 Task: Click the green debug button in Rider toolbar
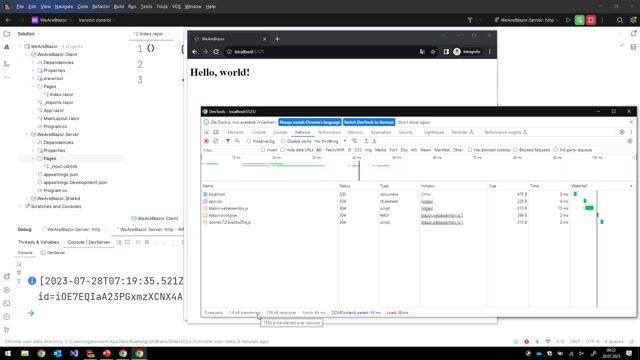click(579, 20)
